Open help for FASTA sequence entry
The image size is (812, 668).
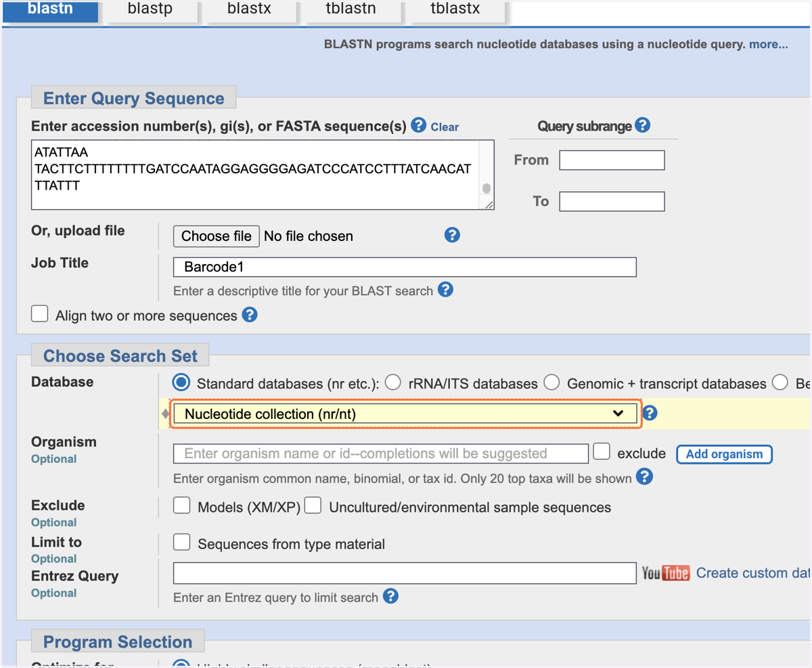tap(419, 125)
